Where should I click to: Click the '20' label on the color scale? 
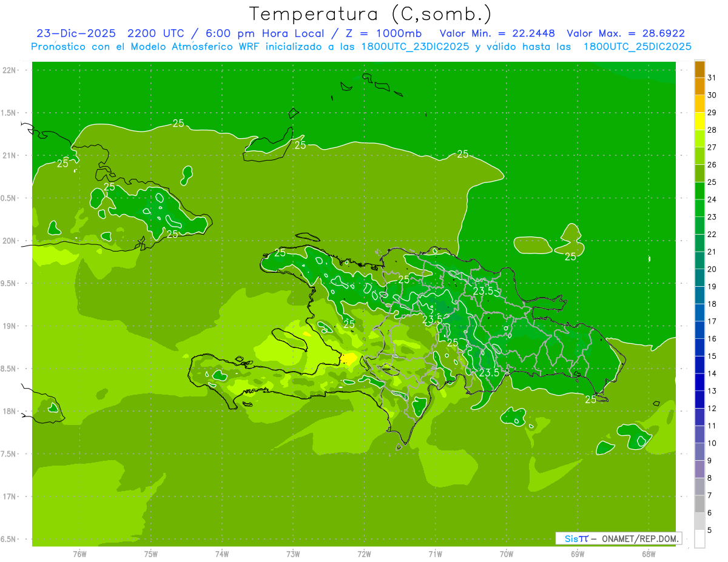pos(712,269)
